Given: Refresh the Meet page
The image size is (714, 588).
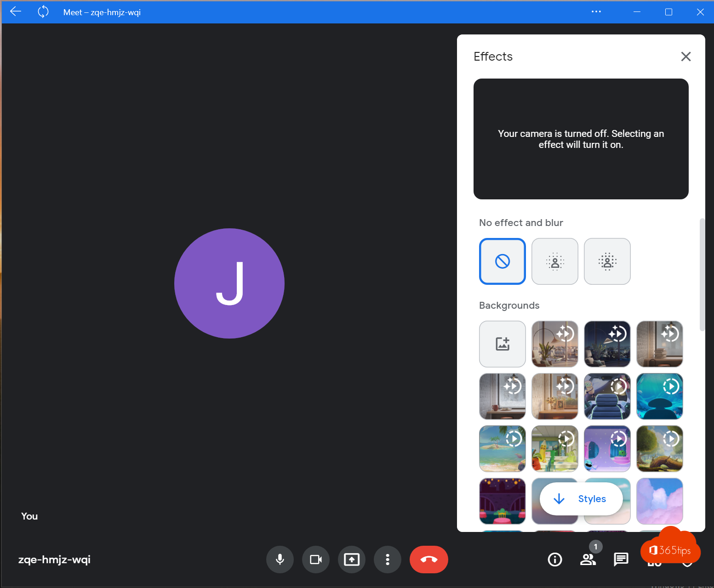Looking at the screenshot, I should click(x=43, y=12).
